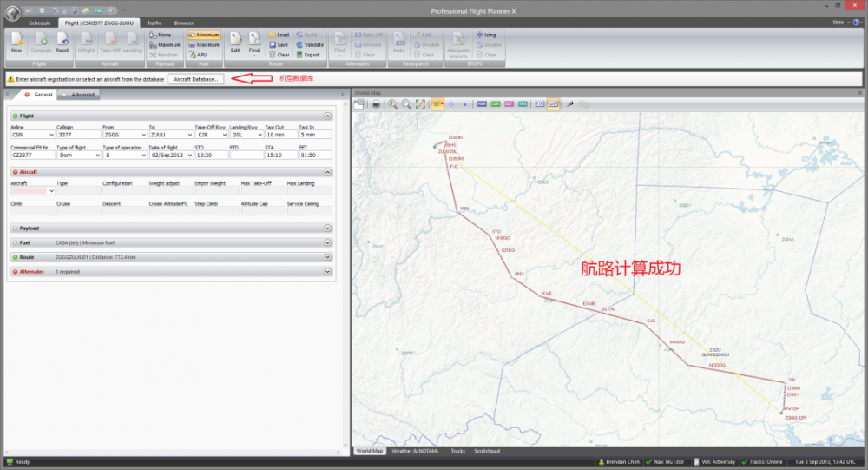Toggle the pink SCT map layer button
Screen dimensions: 868x470
point(509,103)
